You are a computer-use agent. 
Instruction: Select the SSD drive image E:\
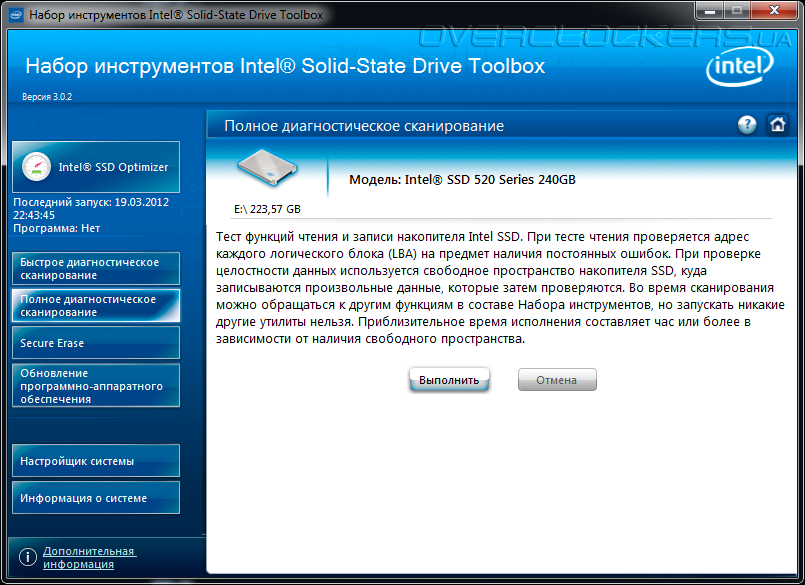(267, 166)
